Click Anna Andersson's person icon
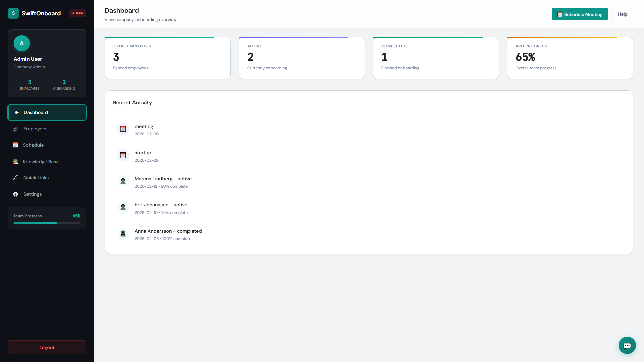Screen dimensions: 644x362 pos(123,234)
